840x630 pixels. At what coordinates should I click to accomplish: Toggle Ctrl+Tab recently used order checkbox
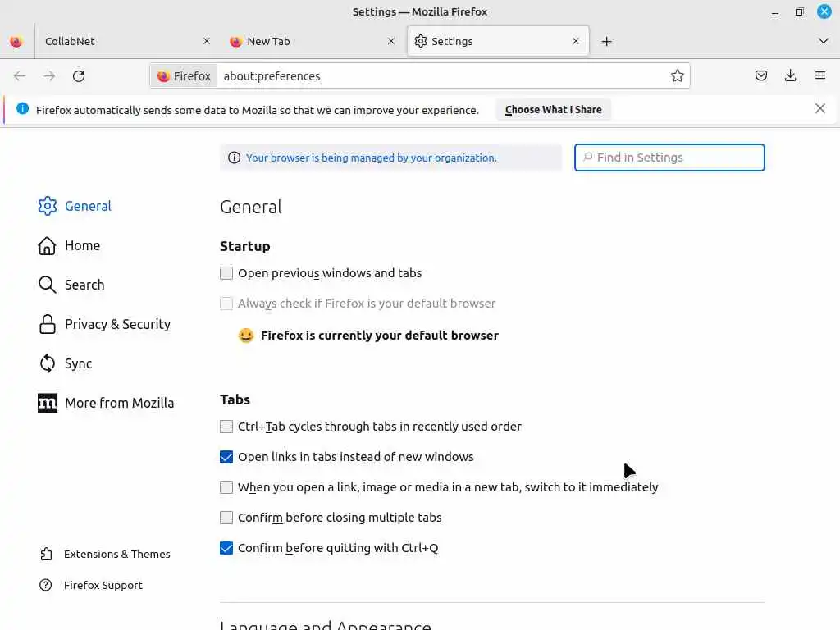pyautogui.click(x=226, y=427)
